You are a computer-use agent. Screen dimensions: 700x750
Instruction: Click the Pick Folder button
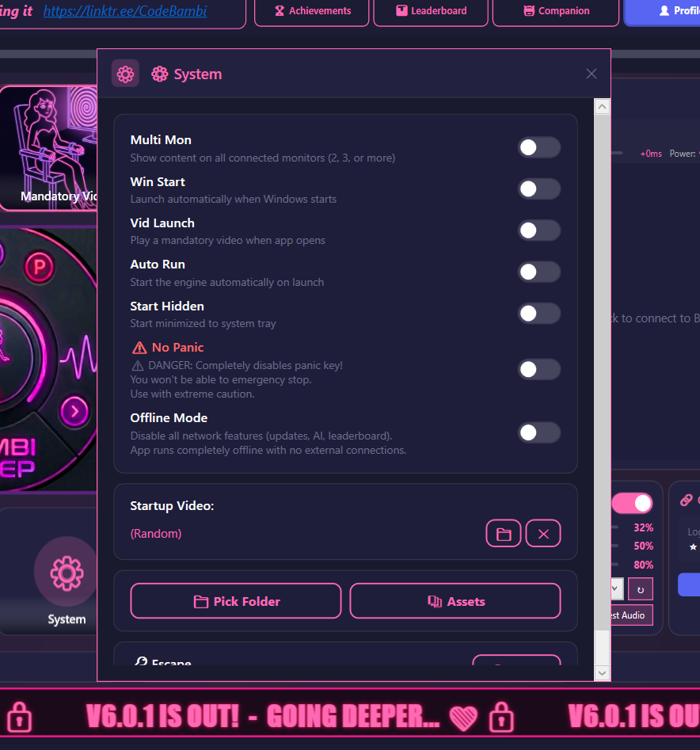[236, 601]
